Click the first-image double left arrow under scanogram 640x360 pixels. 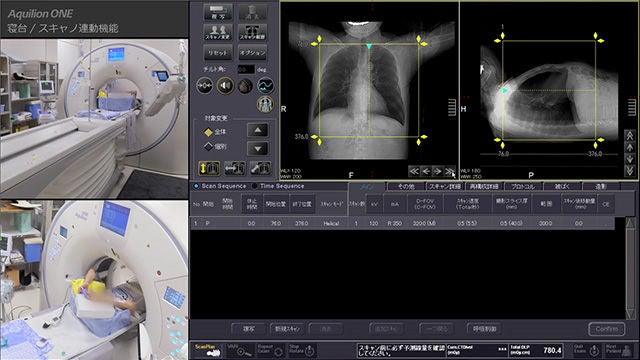point(414,171)
